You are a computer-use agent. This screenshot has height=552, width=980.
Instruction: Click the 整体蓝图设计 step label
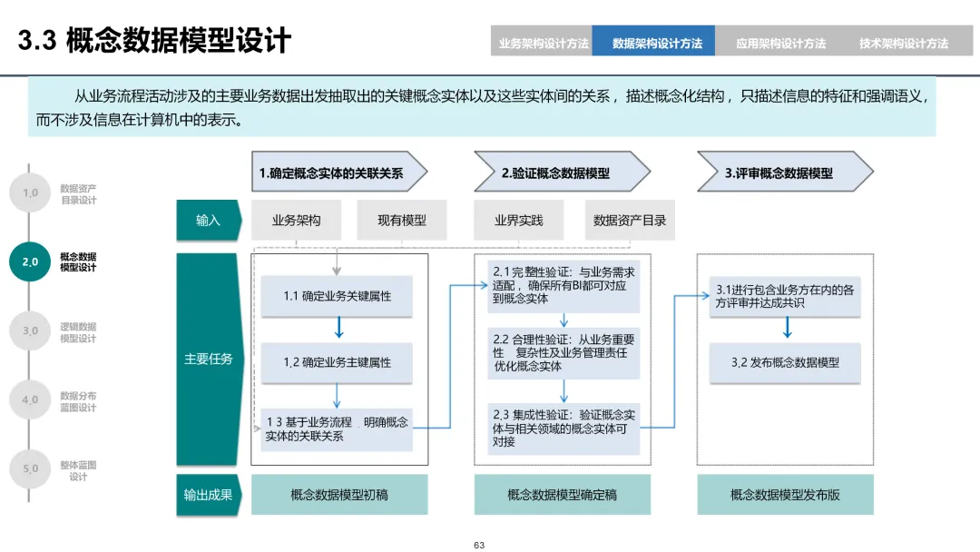tap(78, 470)
